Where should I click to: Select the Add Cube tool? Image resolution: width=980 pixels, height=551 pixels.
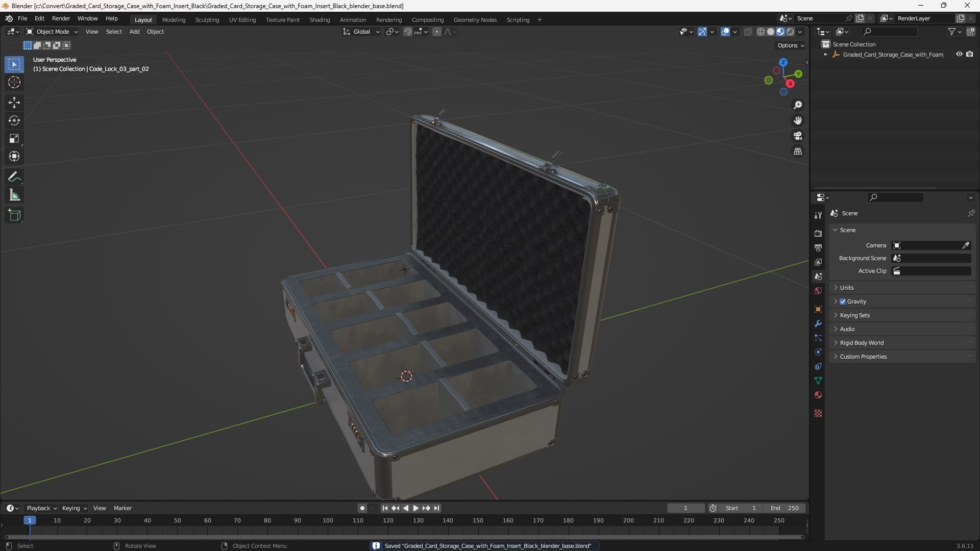(x=14, y=215)
